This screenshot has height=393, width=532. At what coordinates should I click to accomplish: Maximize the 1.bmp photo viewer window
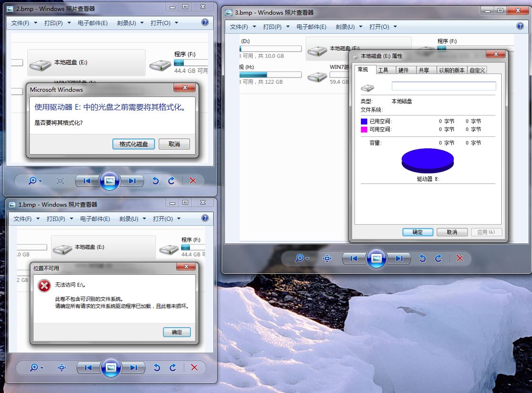[185, 202]
